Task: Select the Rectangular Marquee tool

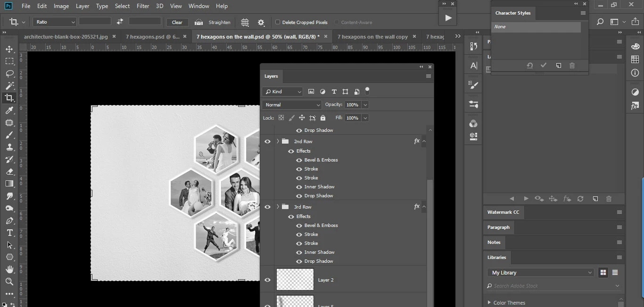Action: coord(9,61)
